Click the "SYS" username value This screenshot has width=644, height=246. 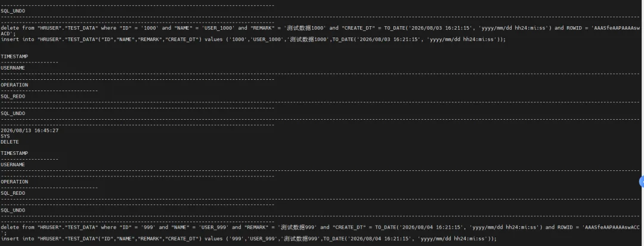click(x=5, y=136)
